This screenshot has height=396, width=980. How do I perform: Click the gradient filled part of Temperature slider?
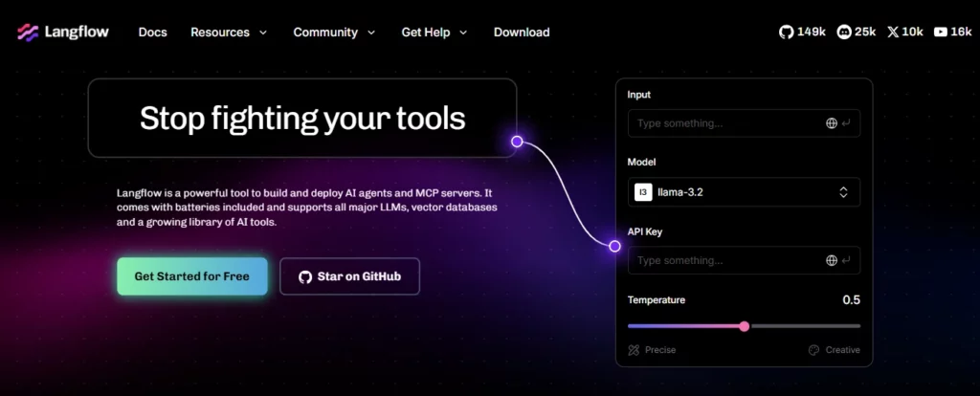pyautogui.click(x=683, y=326)
